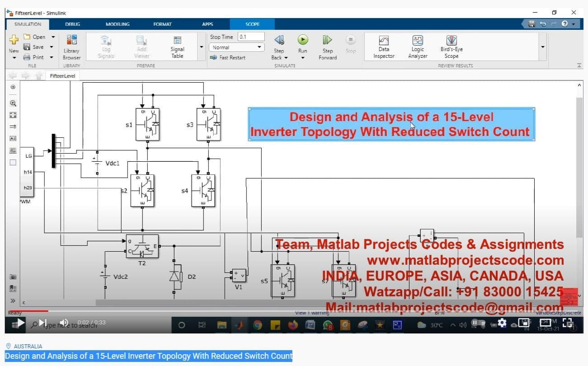Screen dimensions: 588x366
Task: Click the Stop Time input field
Action: (x=251, y=37)
